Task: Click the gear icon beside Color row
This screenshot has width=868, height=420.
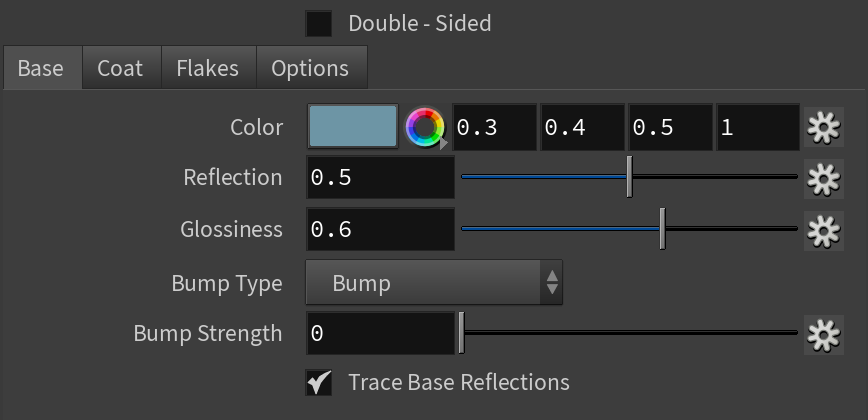Action: click(x=824, y=127)
